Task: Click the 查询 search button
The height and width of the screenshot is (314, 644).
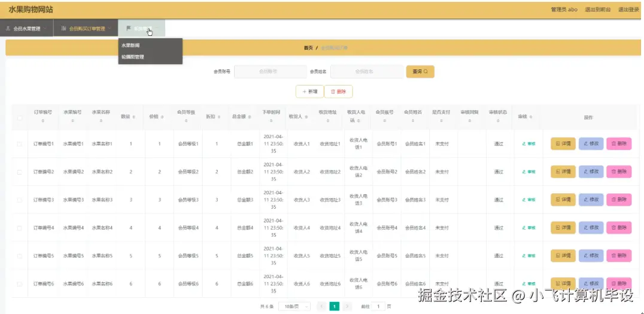Action: [420, 71]
